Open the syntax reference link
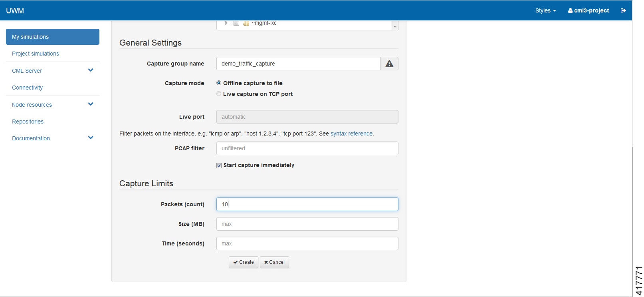The height and width of the screenshot is (297, 644). pos(352,134)
